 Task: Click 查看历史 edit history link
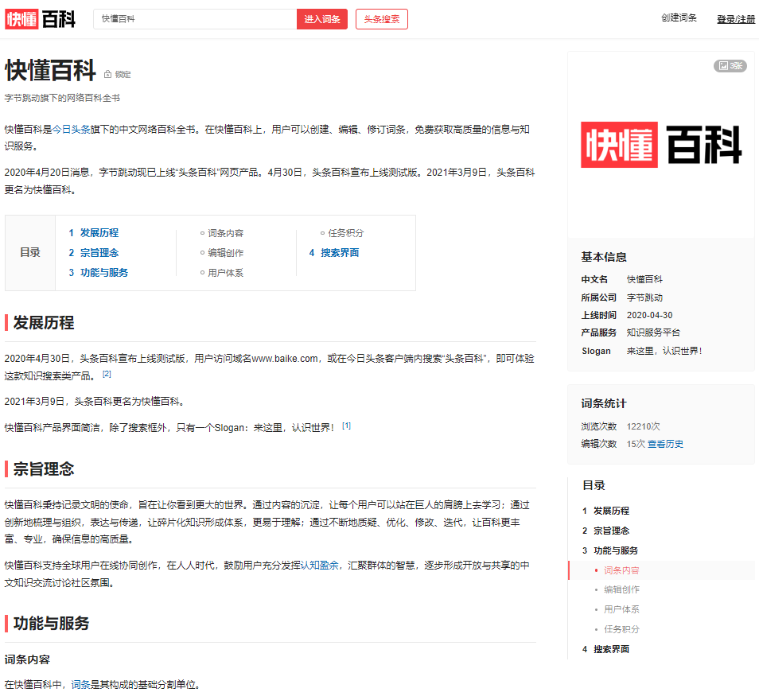tap(665, 444)
